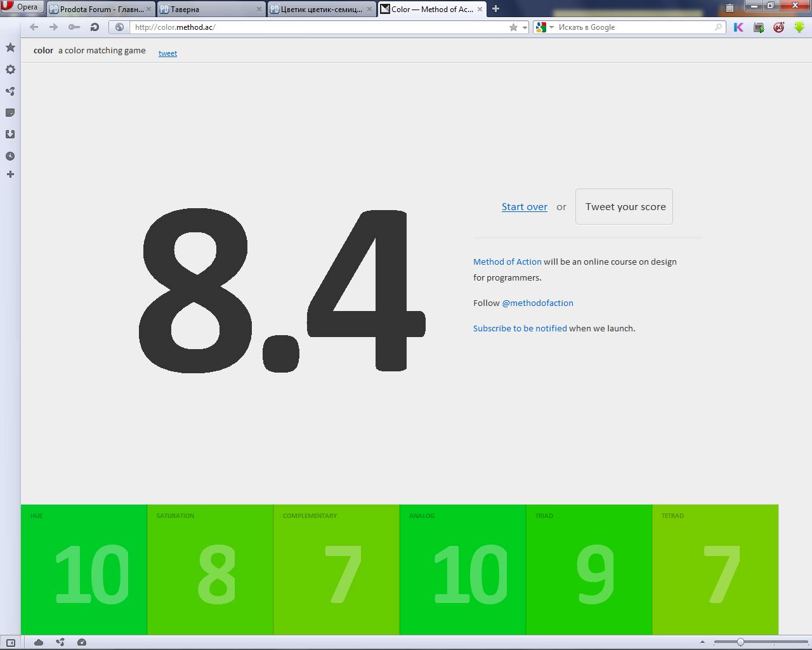Click the large 8.4 score number
The height and width of the screenshot is (650, 812).
coord(282,290)
